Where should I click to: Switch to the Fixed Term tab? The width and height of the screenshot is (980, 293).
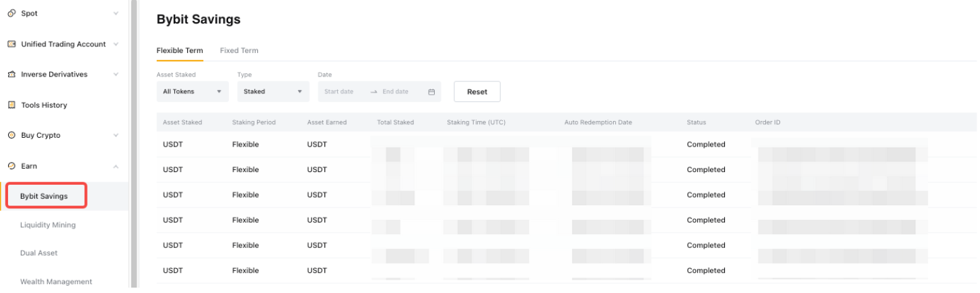click(x=239, y=50)
